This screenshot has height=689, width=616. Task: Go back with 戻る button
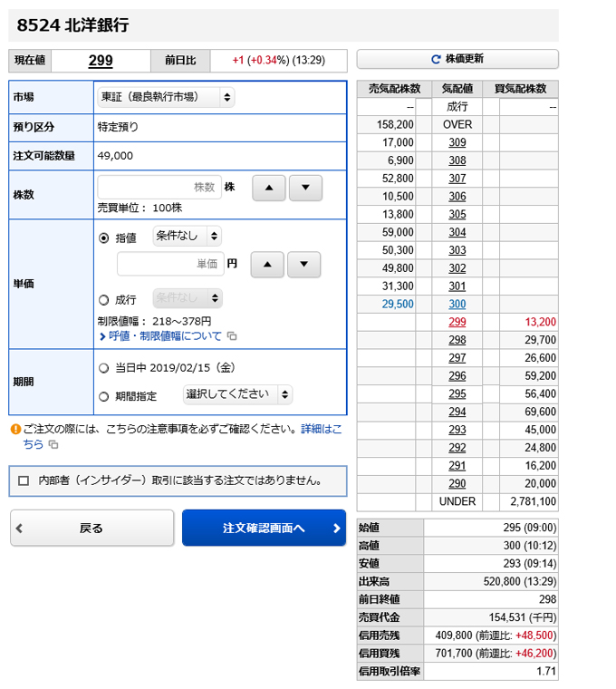pyautogui.click(x=91, y=528)
